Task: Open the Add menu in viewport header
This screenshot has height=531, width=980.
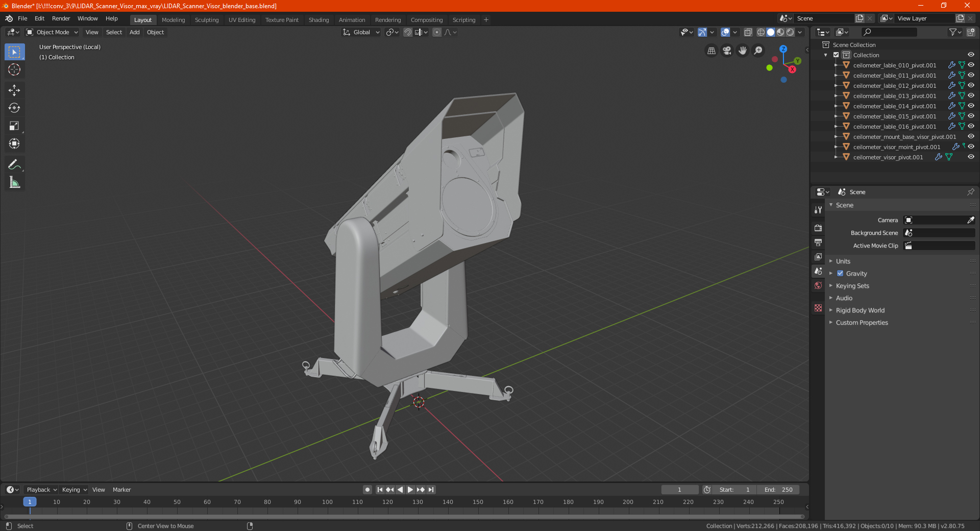Action: 134,32
